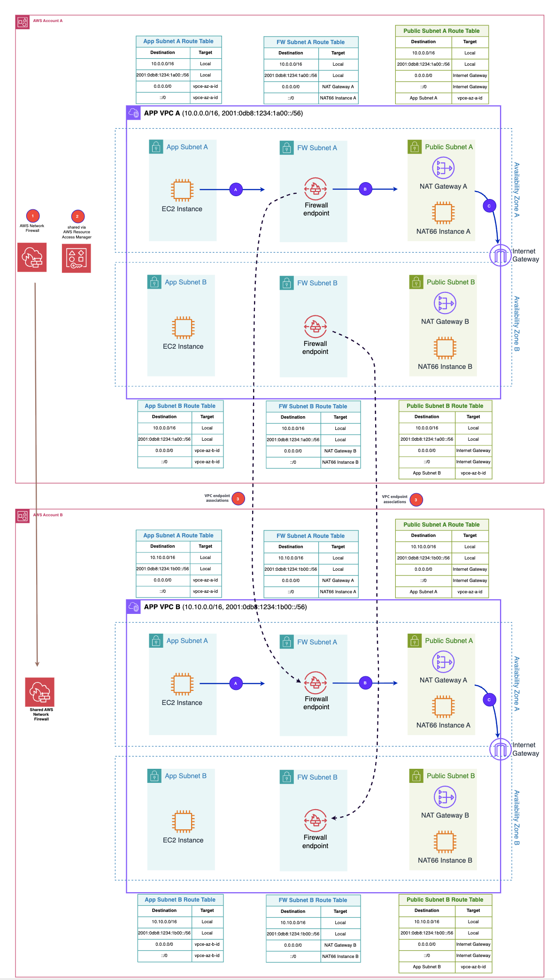Click Firewall endpoint icon in VPC B FW Subnet B
Screen dimensions: 554x980
click(315, 820)
